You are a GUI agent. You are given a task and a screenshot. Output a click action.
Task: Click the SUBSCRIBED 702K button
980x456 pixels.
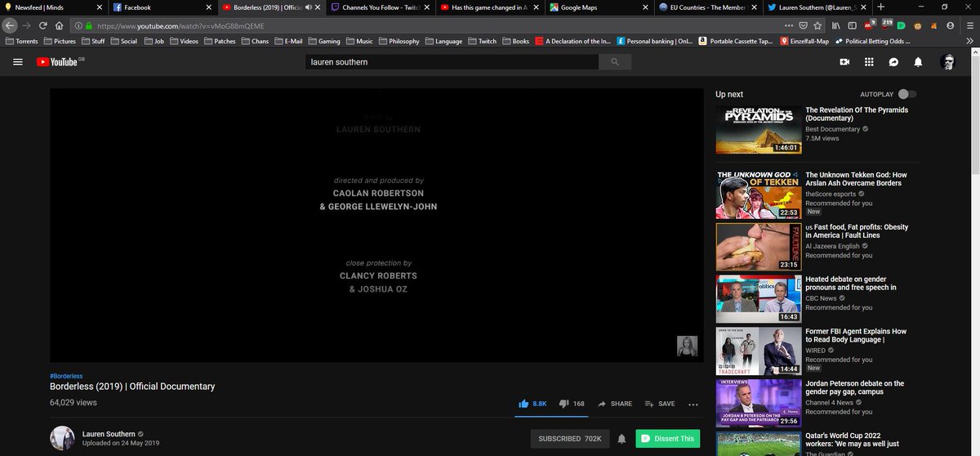pos(568,439)
